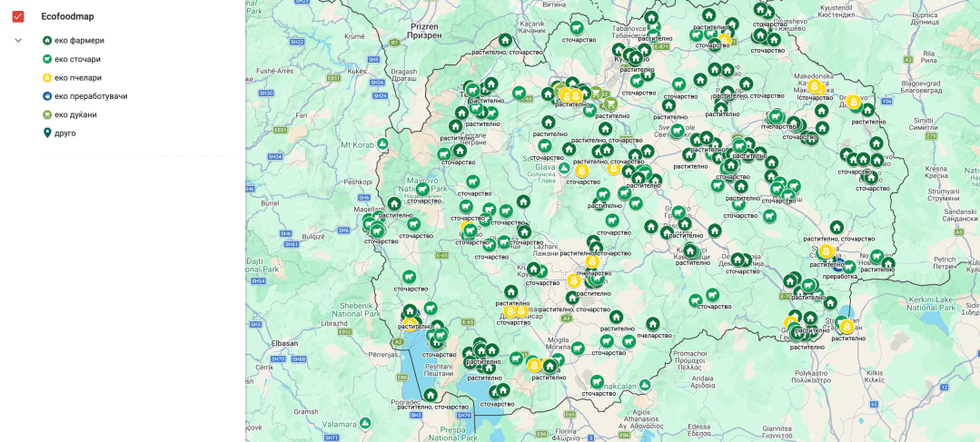Click the yellow еко пчелари bee icon
The width and height of the screenshot is (980, 442).
(x=47, y=78)
